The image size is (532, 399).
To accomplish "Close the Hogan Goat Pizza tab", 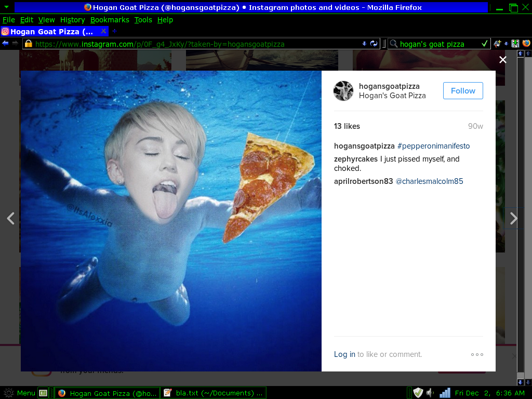I will 103,31.
